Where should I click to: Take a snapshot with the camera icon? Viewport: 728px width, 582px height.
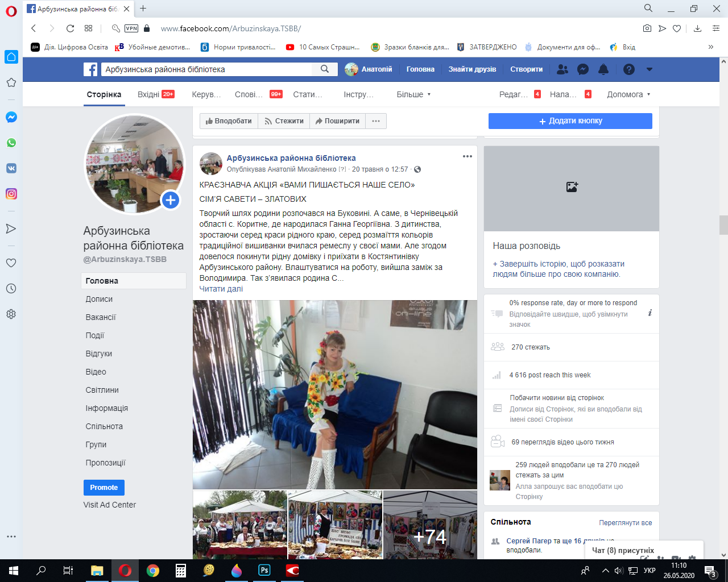(x=647, y=28)
